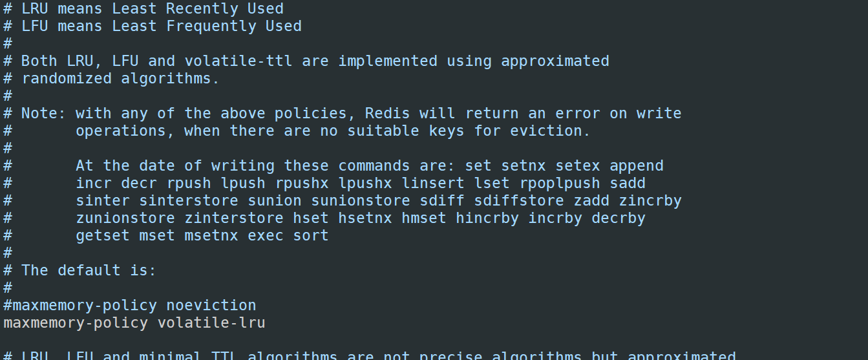Image resolution: width=868 pixels, height=360 pixels.
Task: Click the word 'volatile-lru'
Action: coord(211,323)
